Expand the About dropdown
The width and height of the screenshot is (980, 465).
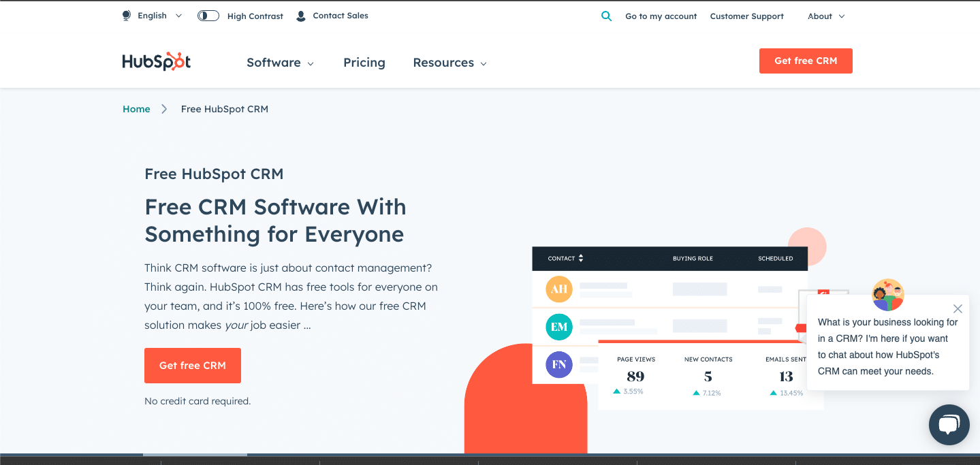coord(826,16)
